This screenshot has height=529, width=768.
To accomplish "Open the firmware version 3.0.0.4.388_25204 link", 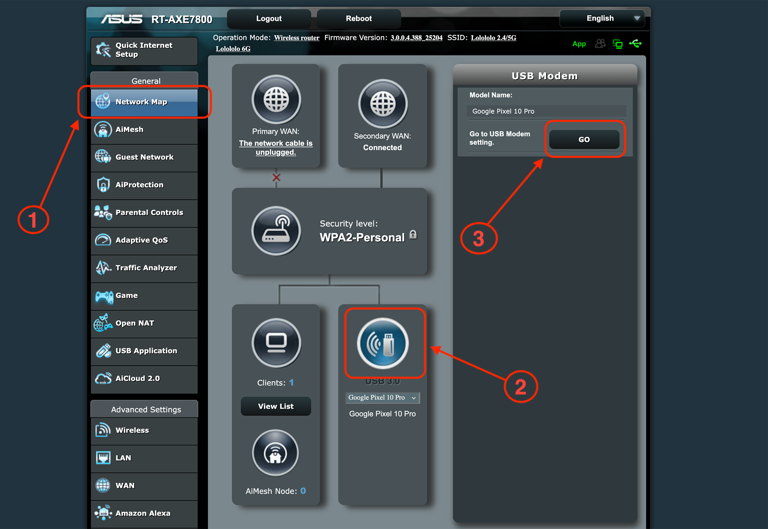I will 416,38.
